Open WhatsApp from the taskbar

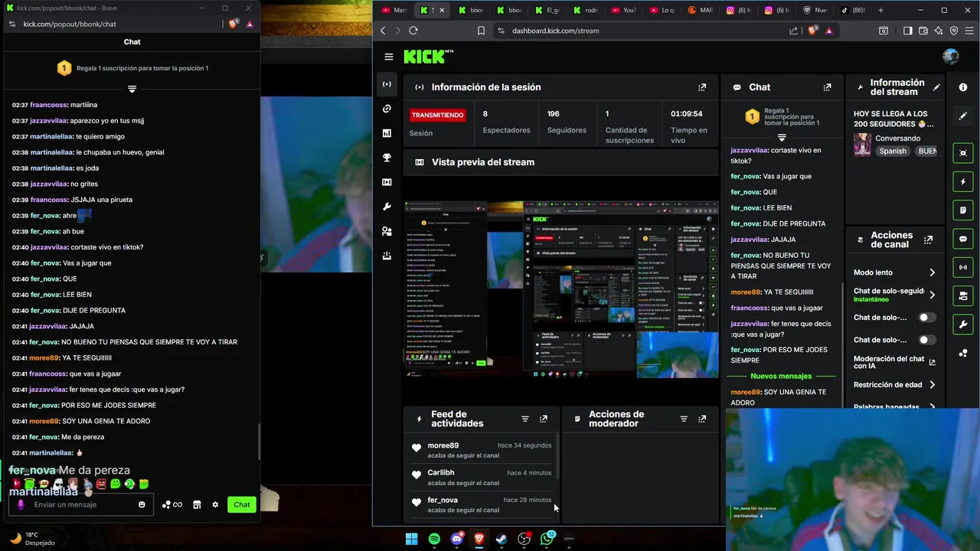pyautogui.click(x=547, y=539)
